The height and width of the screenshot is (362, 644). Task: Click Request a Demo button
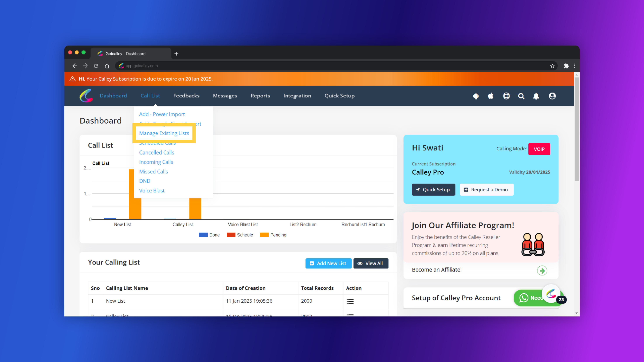point(486,190)
